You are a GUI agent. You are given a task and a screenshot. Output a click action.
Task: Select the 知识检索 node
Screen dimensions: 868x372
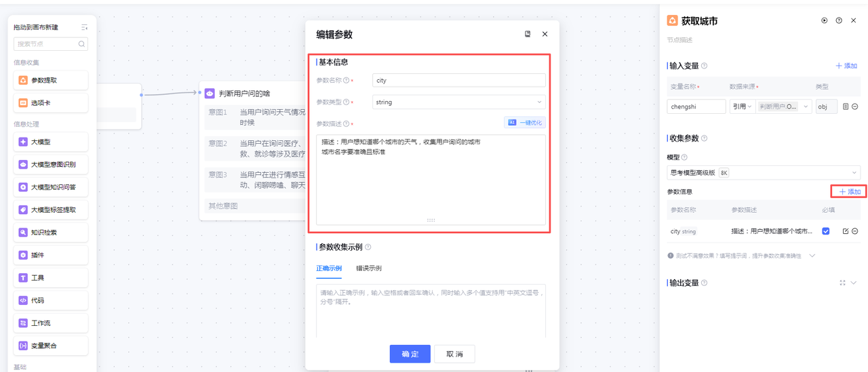click(51, 232)
